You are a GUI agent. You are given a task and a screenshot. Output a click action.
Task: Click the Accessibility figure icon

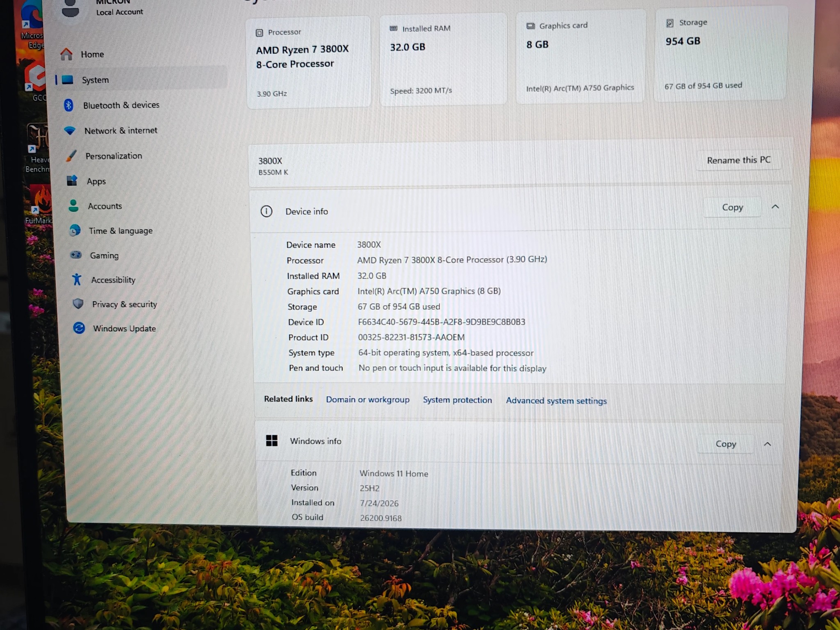click(77, 280)
